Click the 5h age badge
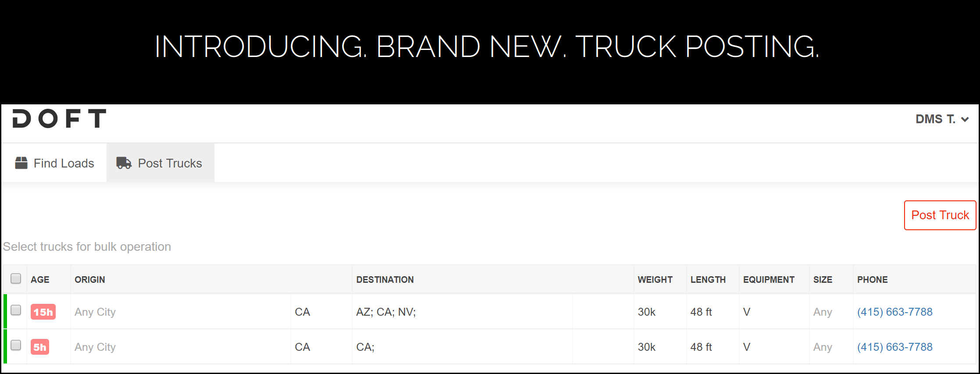Viewport: 980px width, 374px height. [x=40, y=347]
